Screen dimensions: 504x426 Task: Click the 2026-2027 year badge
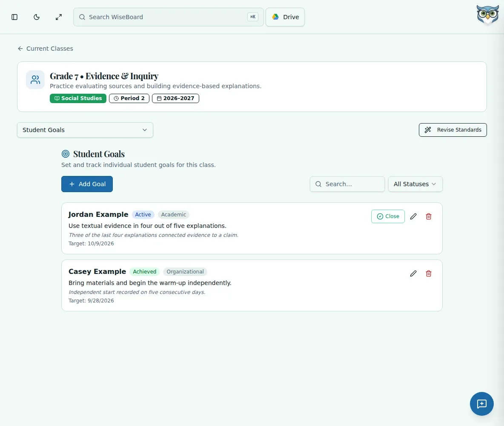tap(175, 98)
